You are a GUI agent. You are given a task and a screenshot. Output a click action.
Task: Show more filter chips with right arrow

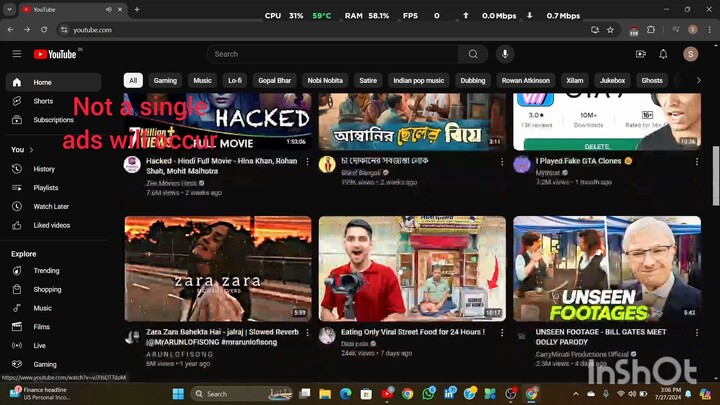point(698,80)
